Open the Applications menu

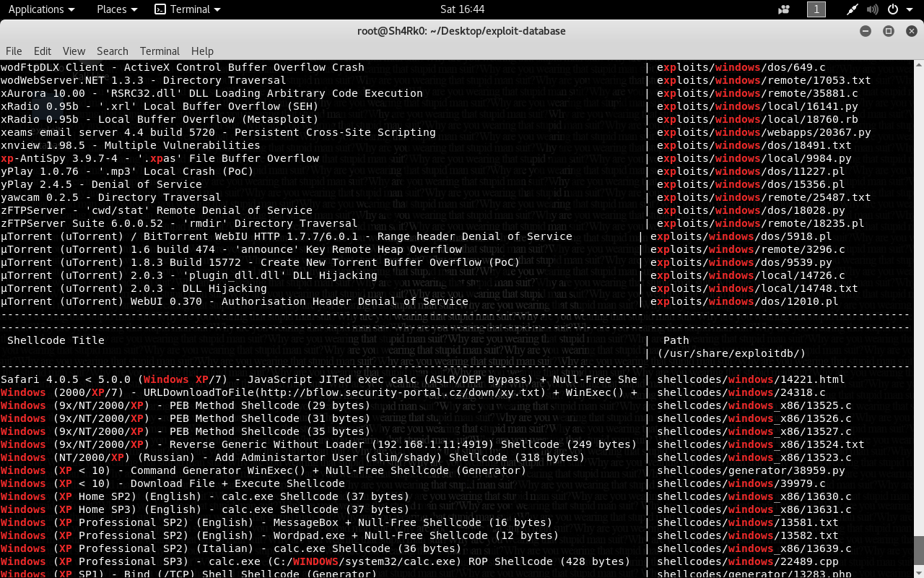(x=37, y=9)
